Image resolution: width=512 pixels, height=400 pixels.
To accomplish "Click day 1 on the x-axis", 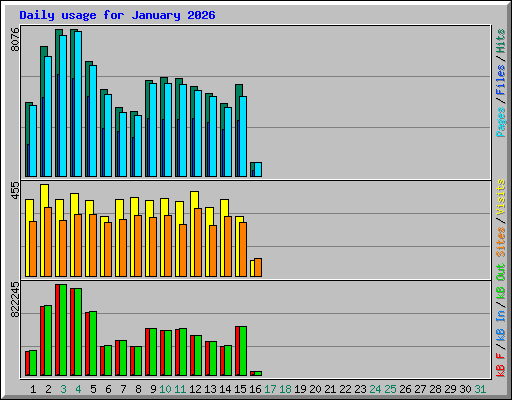I will pos(33,389).
